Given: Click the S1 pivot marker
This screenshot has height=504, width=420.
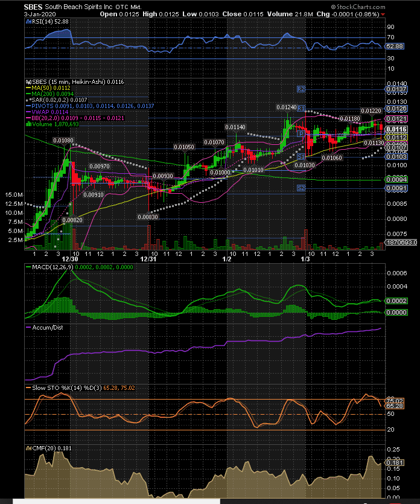Looking at the screenshot, I should [x=301, y=156].
